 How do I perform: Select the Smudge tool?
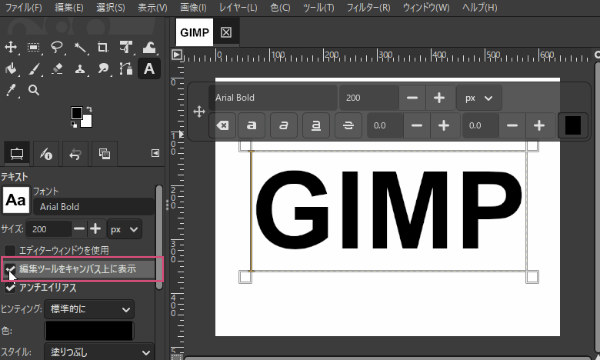(x=103, y=69)
